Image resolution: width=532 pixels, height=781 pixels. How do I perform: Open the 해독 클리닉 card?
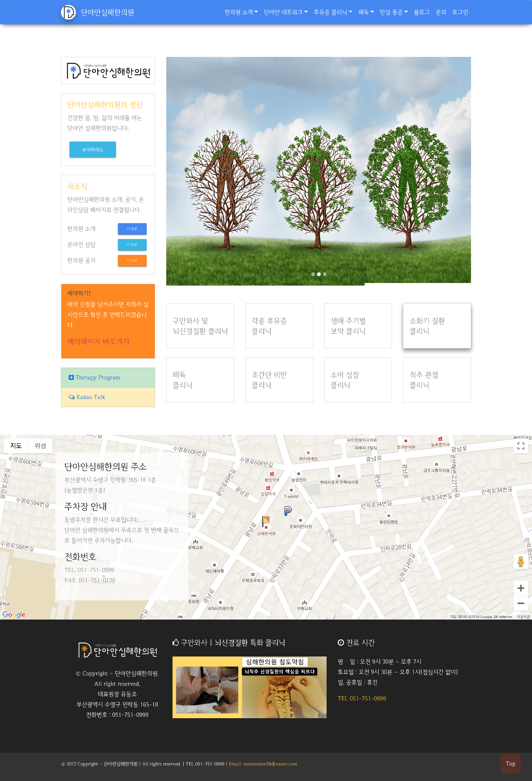(x=200, y=380)
